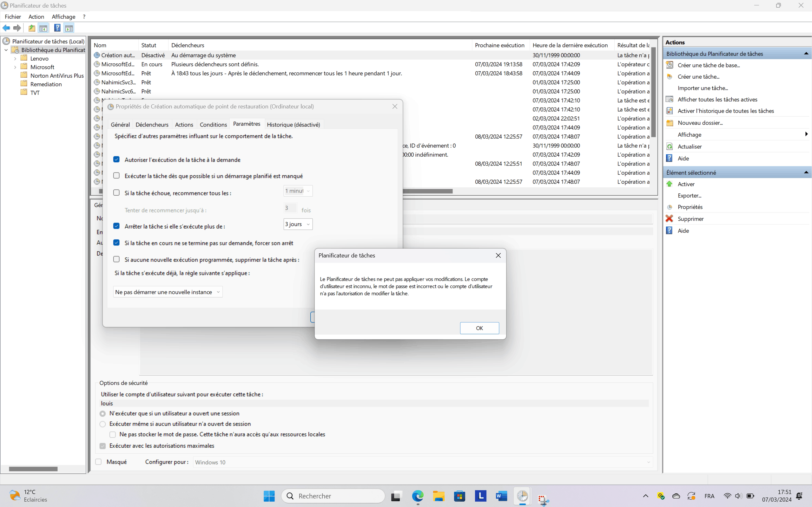
Task: Click OK in the error dialog
Action: (x=479, y=328)
